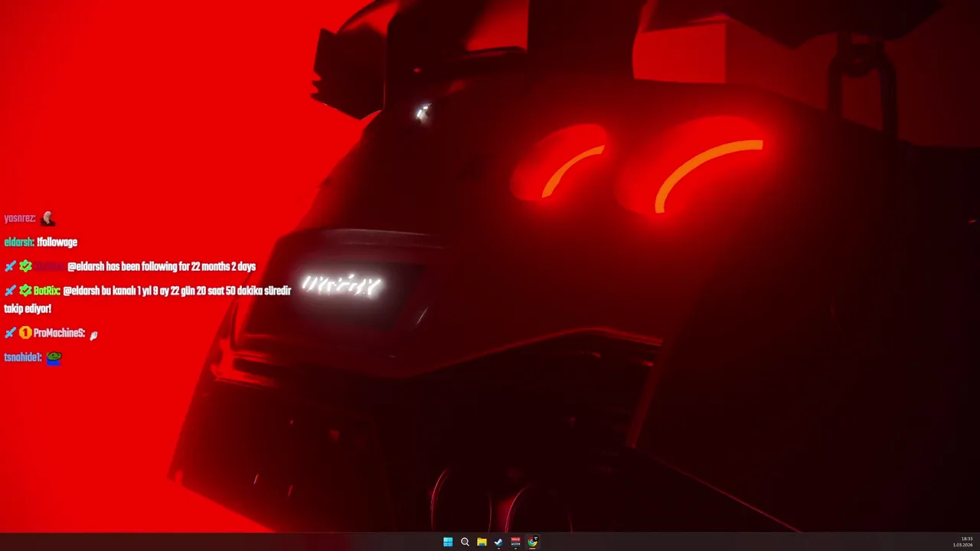
Task: Click the sword badge on the 22 months message
Action: pyautogui.click(x=10, y=266)
